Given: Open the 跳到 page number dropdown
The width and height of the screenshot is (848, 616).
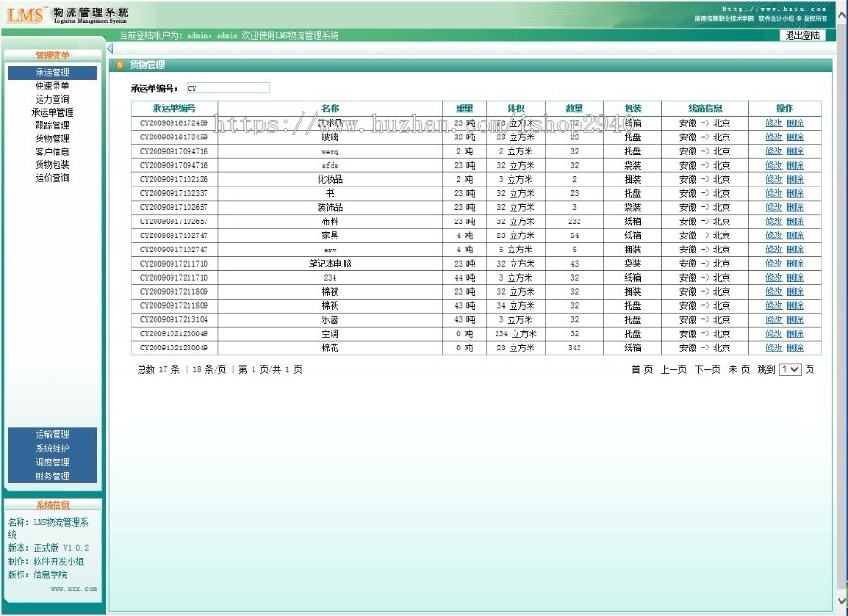Looking at the screenshot, I should pyautogui.click(x=791, y=369).
